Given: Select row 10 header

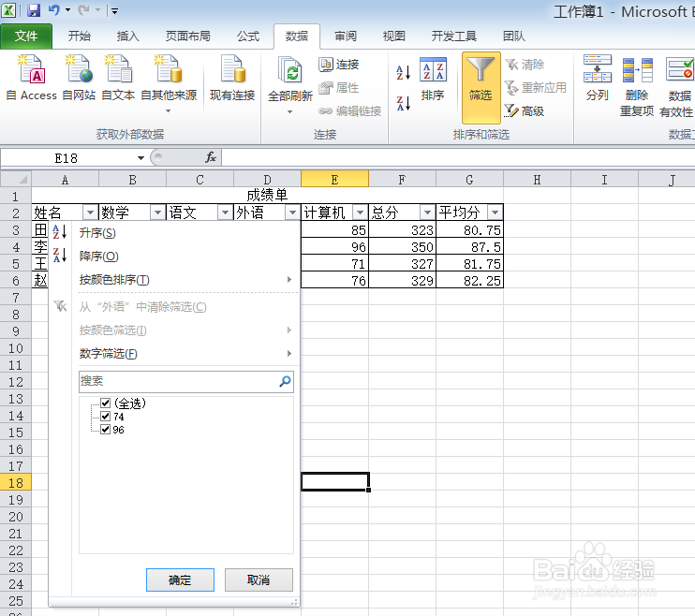Looking at the screenshot, I should tap(16, 348).
